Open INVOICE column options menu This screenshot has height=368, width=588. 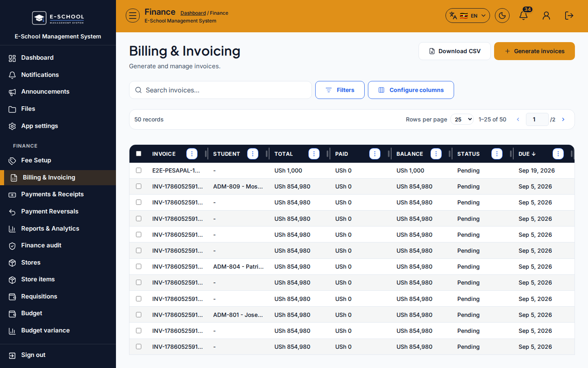click(x=192, y=154)
